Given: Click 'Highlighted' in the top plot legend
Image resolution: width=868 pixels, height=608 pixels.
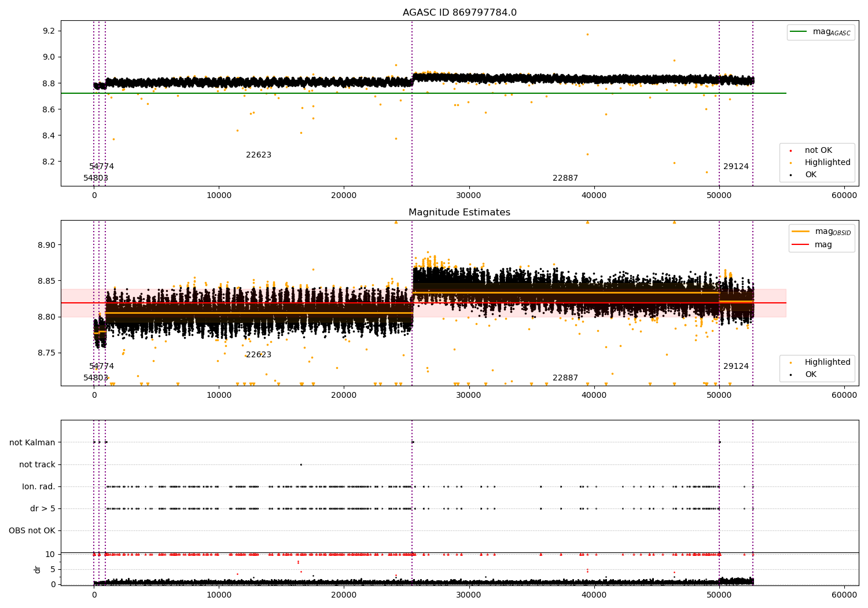Looking at the screenshot, I should (x=827, y=163).
